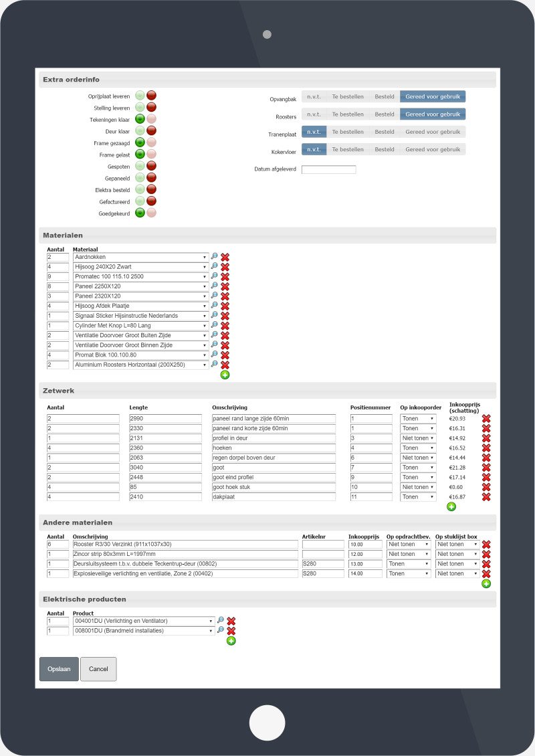535x756 pixels.
Task: Click the Datum afgeleverd field
Action: [329, 169]
